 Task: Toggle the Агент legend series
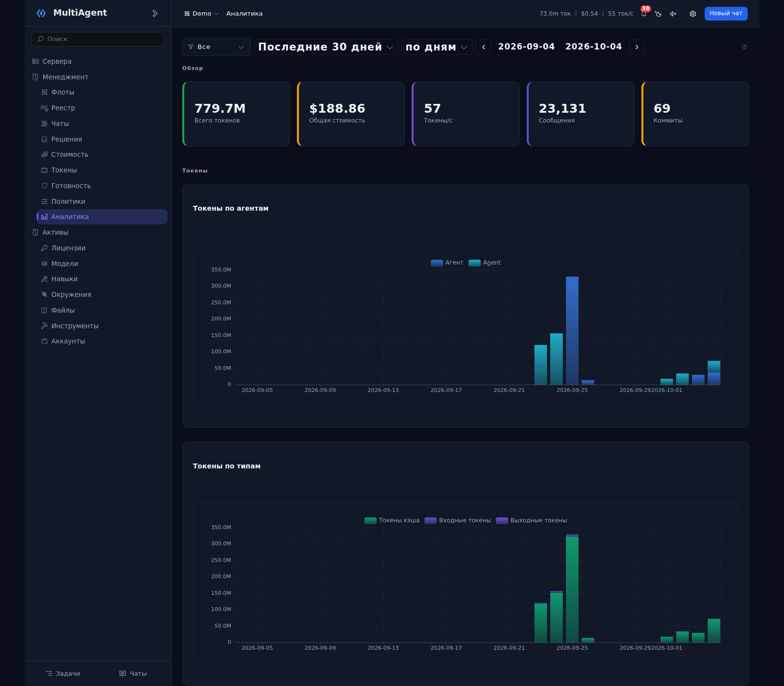[x=447, y=263]
